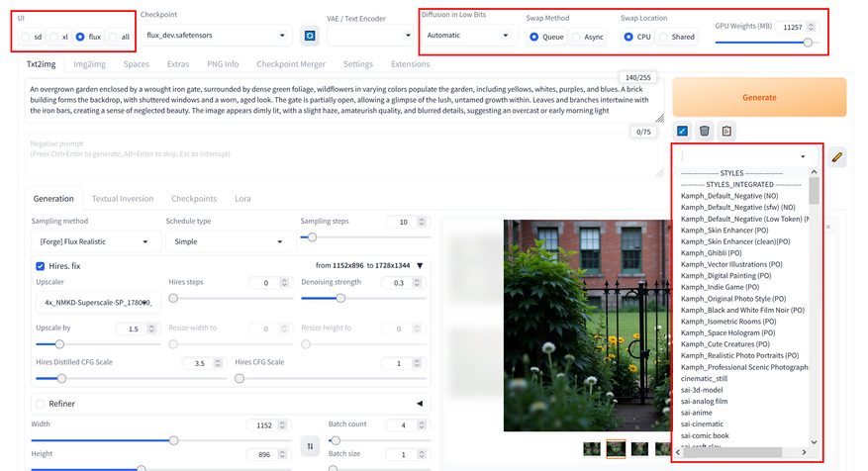The width and height of the screenshot is (868, 471).
Task: Choose Kamph_Isometric Rooms (PO) style
Action: (x=727, y=322)
